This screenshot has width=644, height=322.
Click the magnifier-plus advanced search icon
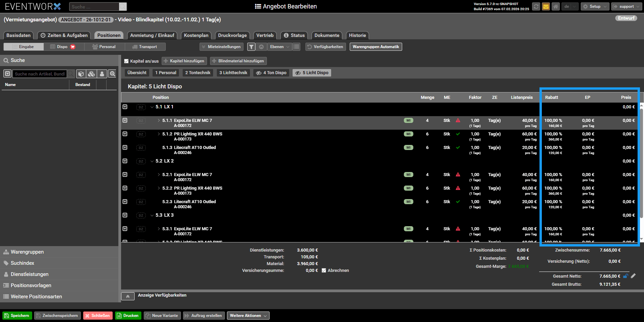coord(112,74)
